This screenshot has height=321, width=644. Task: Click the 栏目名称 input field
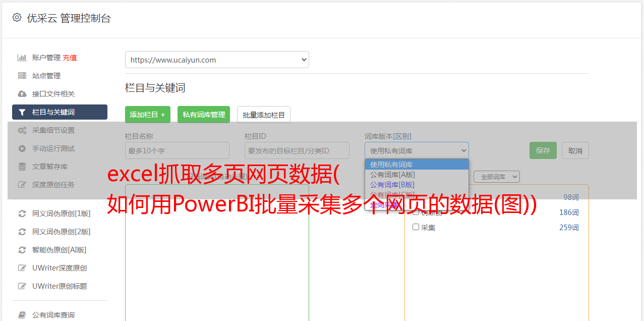[177, 150]
